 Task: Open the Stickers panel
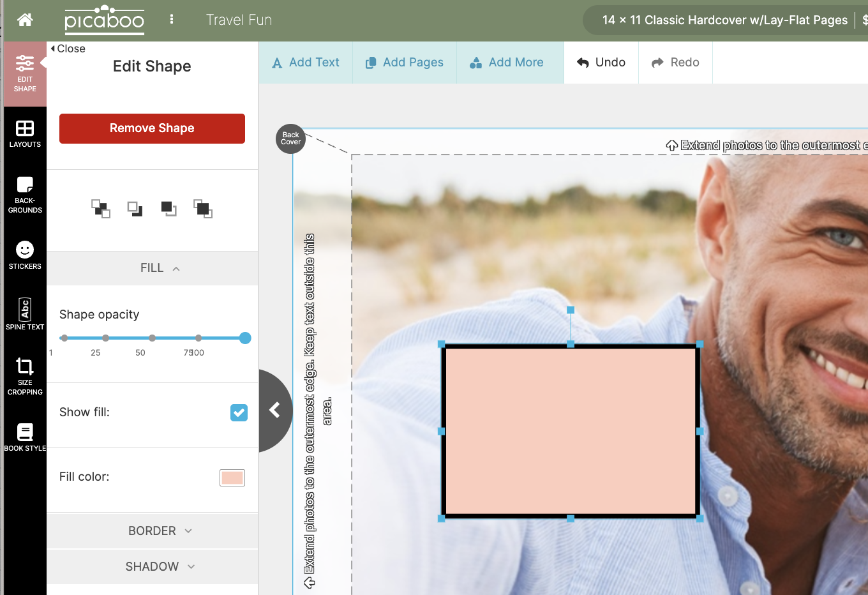pos(25,255)
